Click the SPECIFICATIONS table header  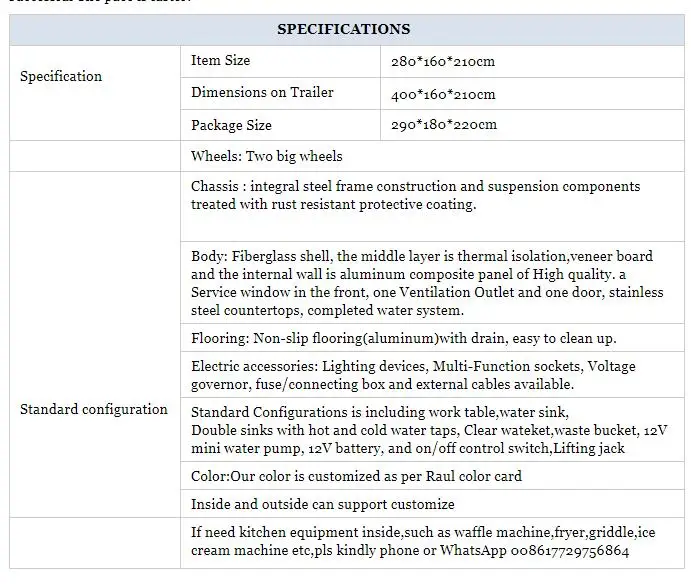click(x=343, y=29)
